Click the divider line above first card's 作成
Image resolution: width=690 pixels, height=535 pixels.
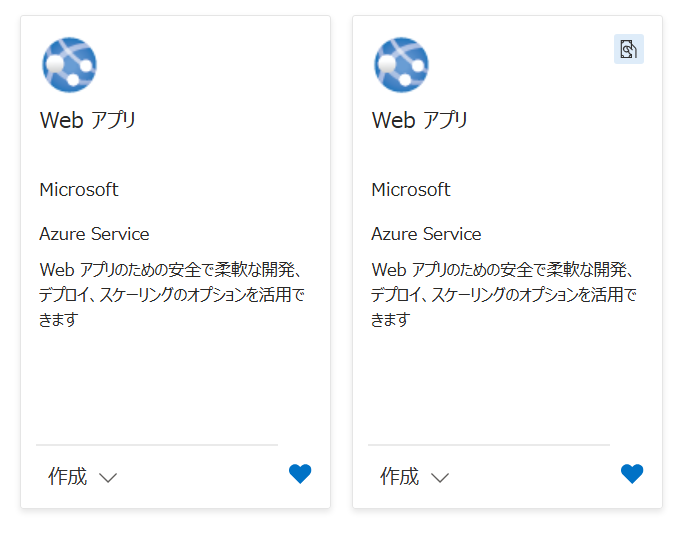tap(157, 445)
